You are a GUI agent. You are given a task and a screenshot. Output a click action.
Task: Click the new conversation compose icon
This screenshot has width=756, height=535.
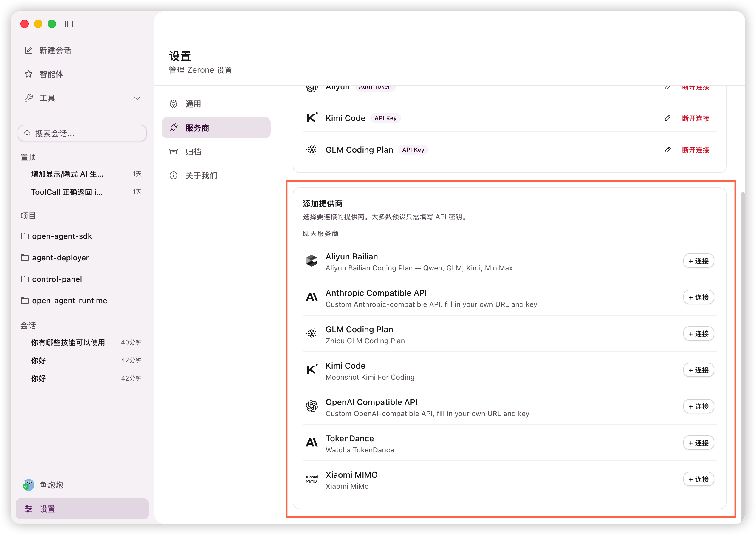pyautogui.click(x=29, y=50)
